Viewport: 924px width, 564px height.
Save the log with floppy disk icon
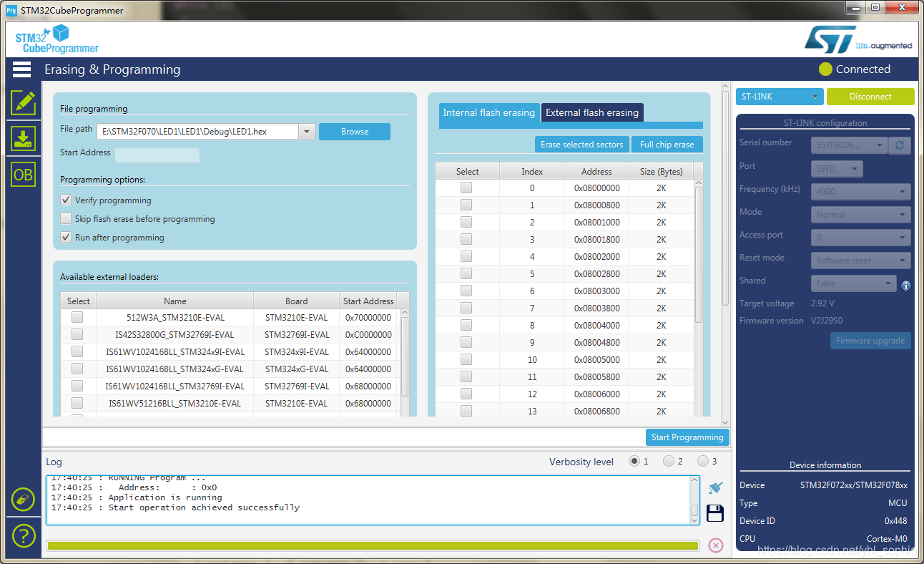[x=715, y=513]
